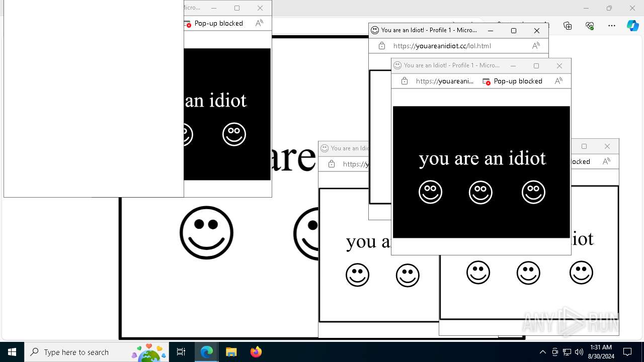Open Microsoft Edge from taskbar

pos(207,352)
